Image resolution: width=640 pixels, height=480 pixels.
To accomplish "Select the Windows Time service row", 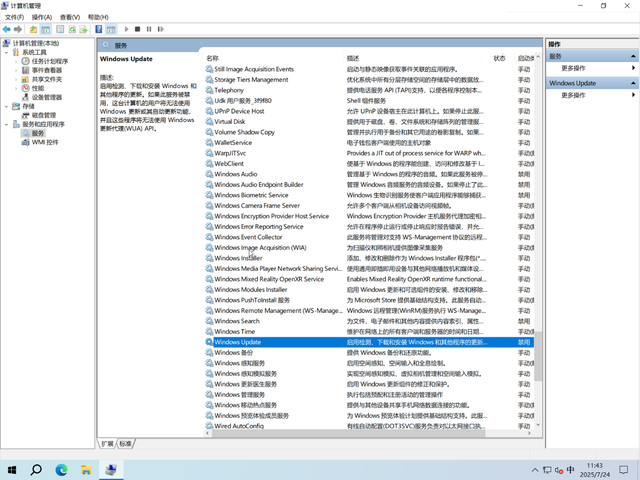I will tap(369, 331).
